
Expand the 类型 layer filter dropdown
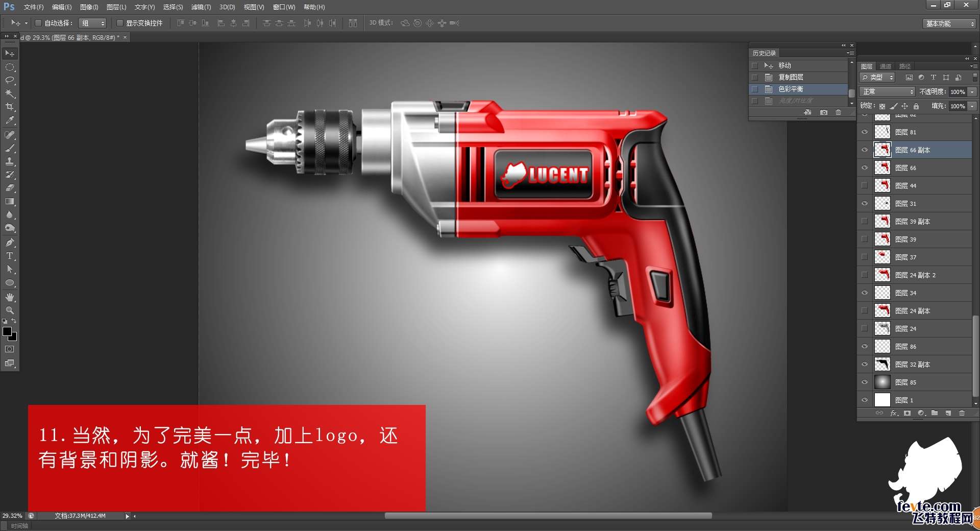pyautogui.click(x=878, y=78)
